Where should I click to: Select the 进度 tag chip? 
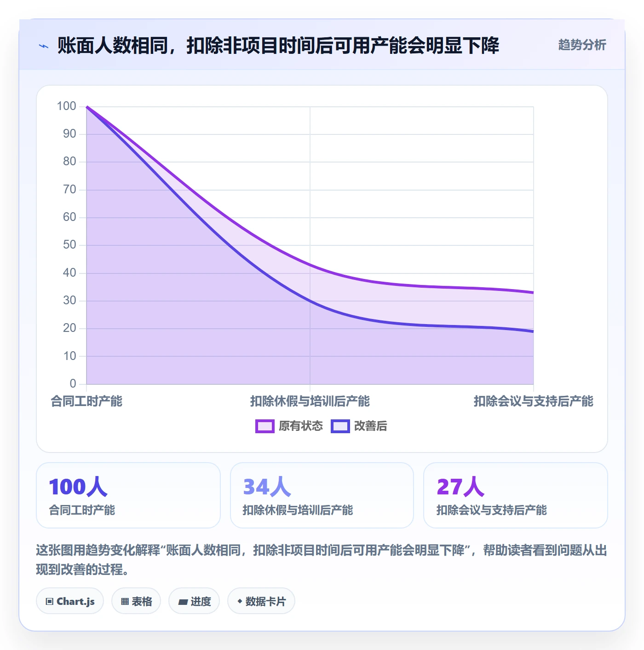pyautogui.click(x=194, y=601)
